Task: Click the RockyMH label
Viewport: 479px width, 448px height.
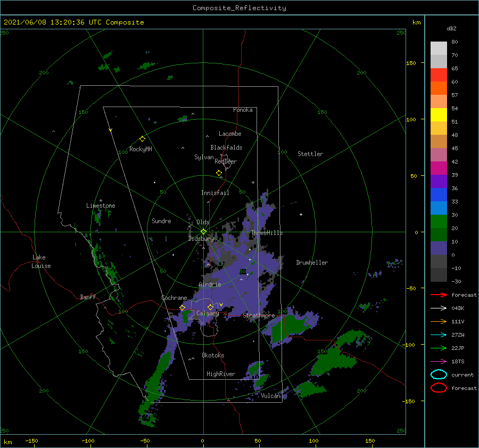Action: click(x=141, y=149)
